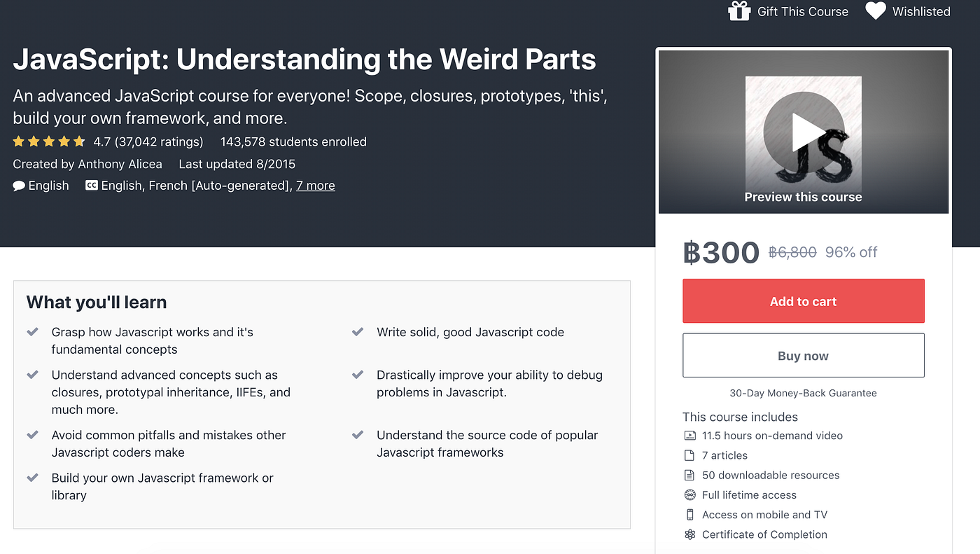The width and height of the screenshot is (980, 554).
Task: Click the Access on mobile and TV icon
Action: (x=689, y=514)
